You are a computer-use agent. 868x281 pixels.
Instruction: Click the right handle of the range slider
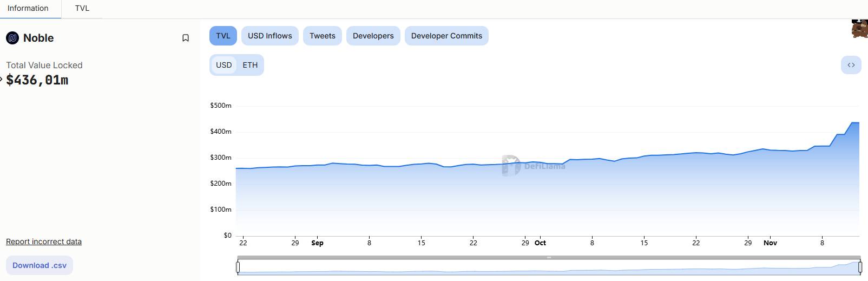pos(860,267)
